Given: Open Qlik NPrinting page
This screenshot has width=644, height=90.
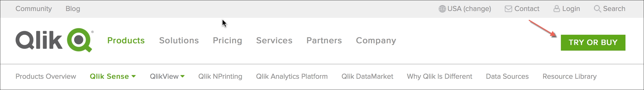Looking at the screenshot, I should pyautogui.click(x=220, y=76).
